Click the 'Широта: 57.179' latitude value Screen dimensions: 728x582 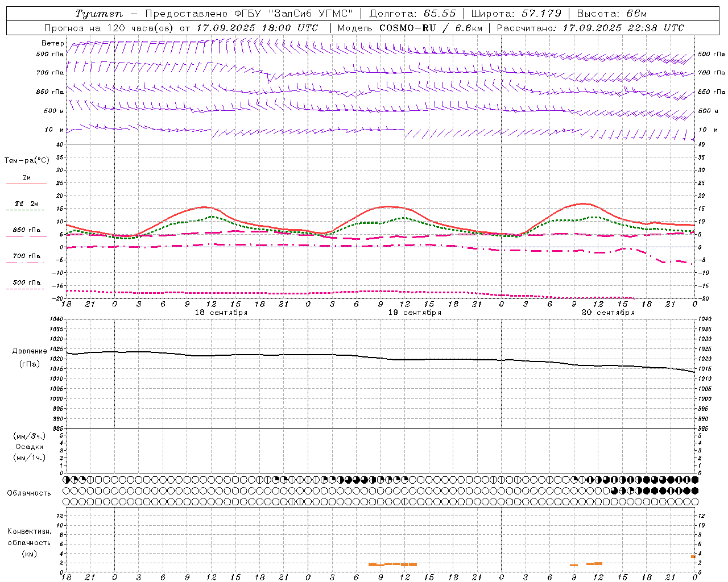(x=516, y=14)
